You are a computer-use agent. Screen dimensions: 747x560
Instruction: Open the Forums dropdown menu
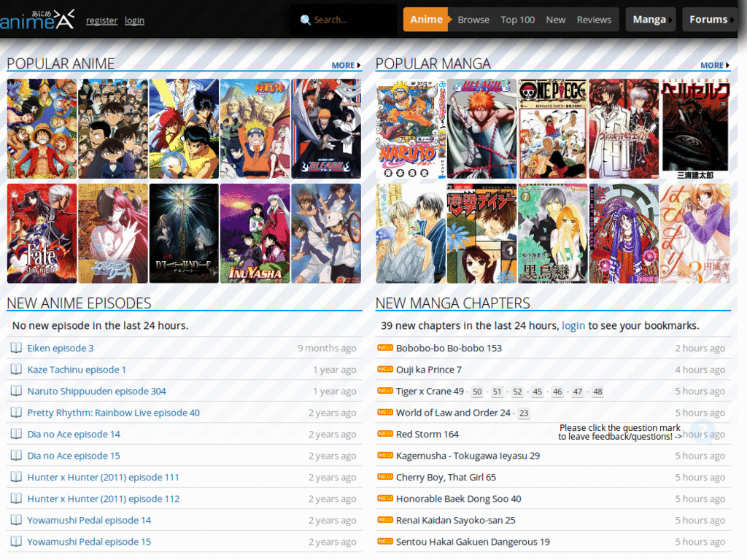click(x=710, y=20)
